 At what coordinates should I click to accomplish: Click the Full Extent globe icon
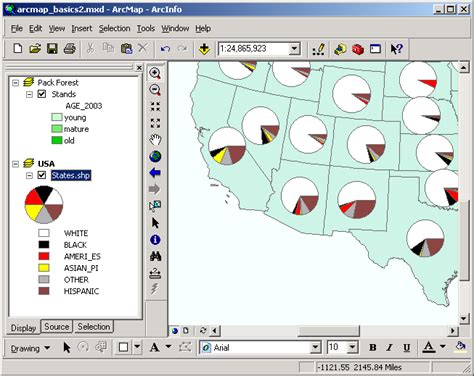[155, 156]
